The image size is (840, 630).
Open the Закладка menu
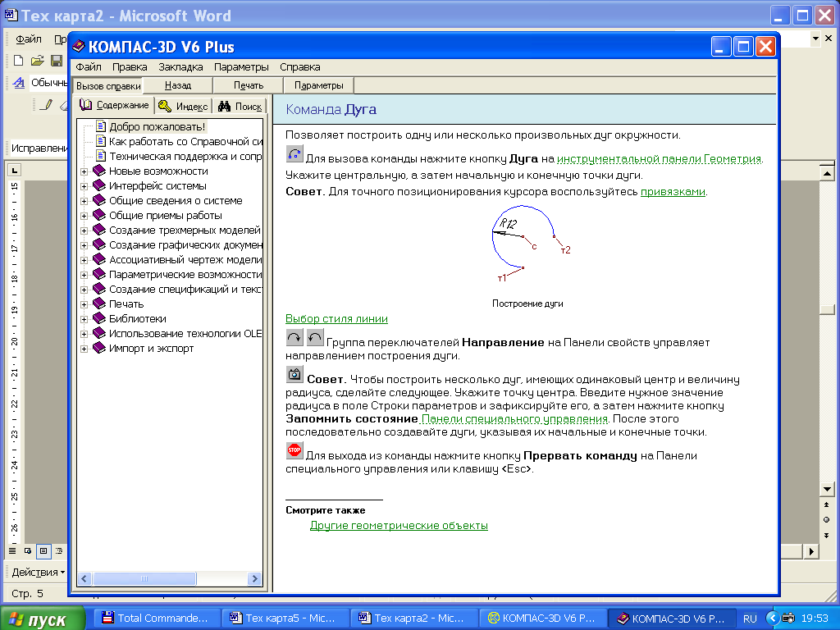180,67
